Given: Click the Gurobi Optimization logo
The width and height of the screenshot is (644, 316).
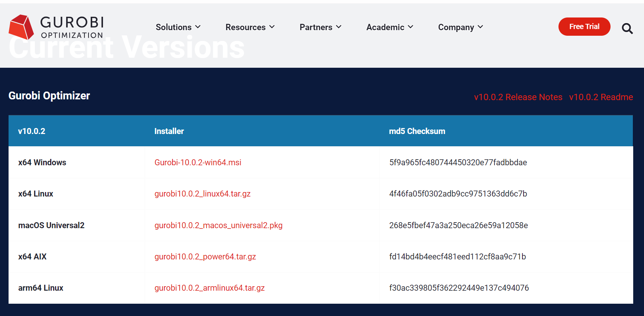Looking at the screenshot, I should pos(56,27).
